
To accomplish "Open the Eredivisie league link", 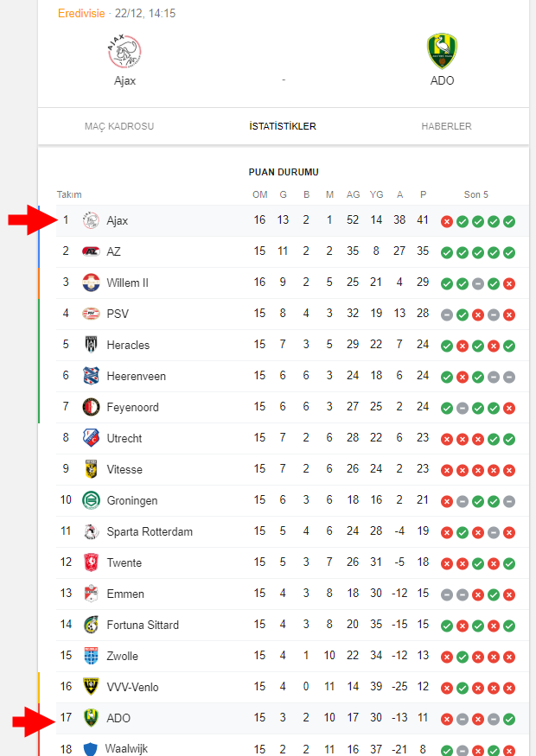I will coord(81,14).
